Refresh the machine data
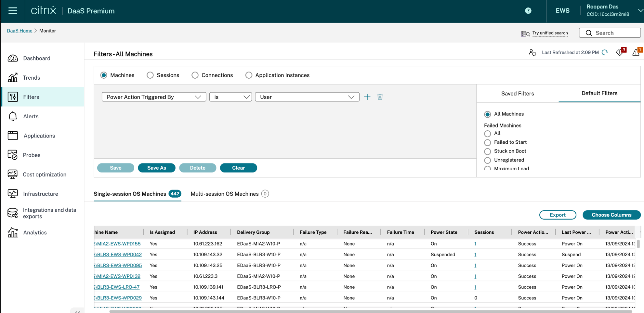This screenshot has height=313, width=644. [605, 52]
